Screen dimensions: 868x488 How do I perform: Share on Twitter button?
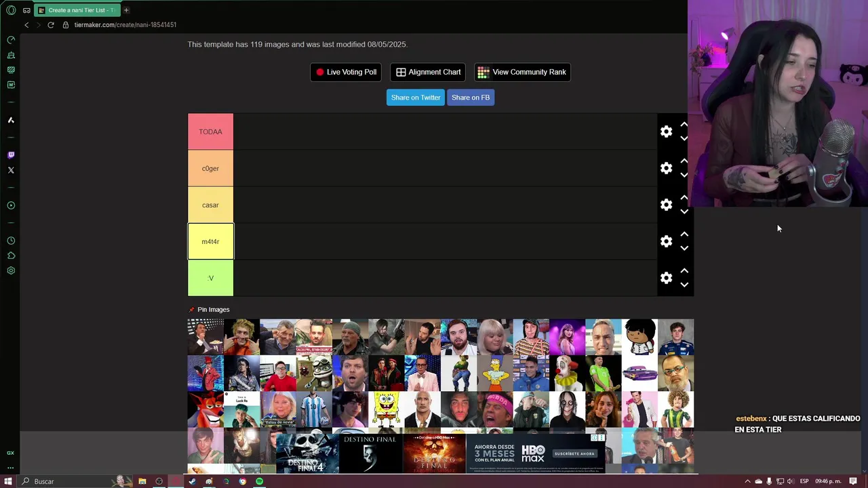click(416, 98)
